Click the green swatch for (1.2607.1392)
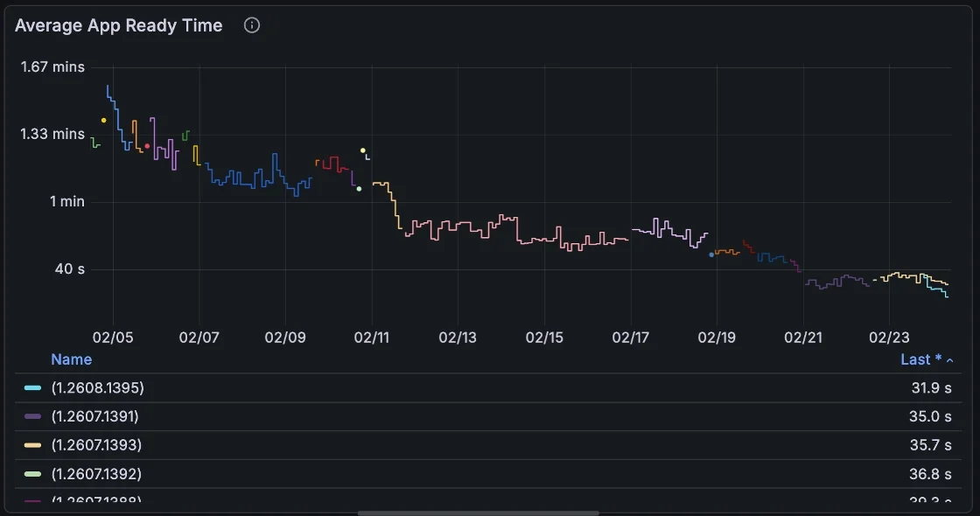Image resolution: width=980 pixels, height=516 pixels. [x=32, y=474]
